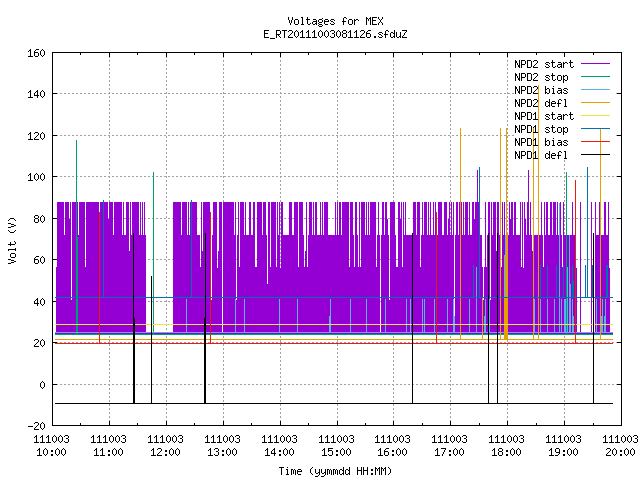
Task: Click the file name E_RT20111003081126.sfduZ subtitle
Action: tap(336, 34)
